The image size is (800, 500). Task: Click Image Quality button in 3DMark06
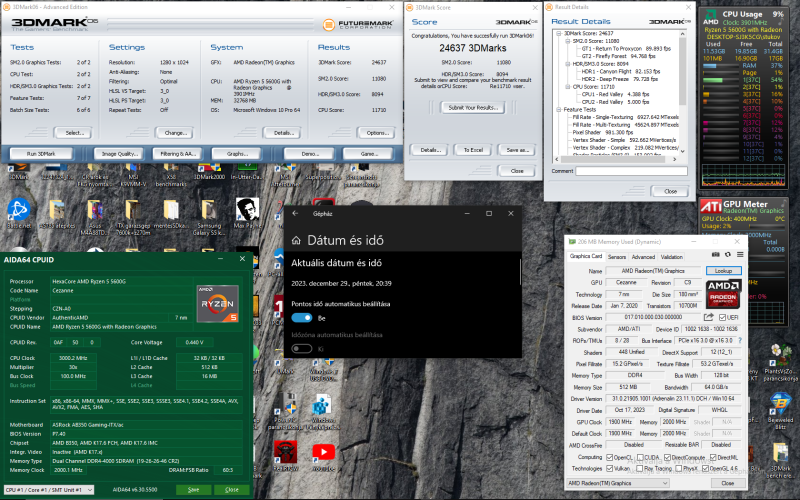point(119,154)
